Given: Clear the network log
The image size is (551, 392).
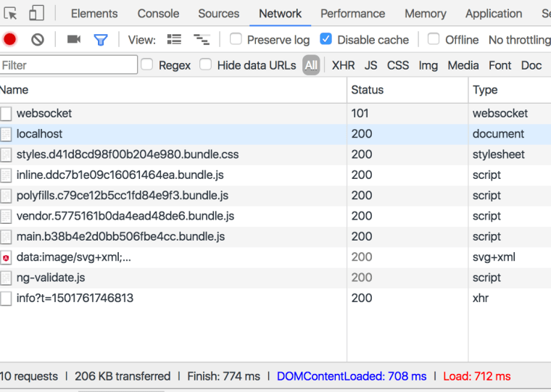Looking at the screenshot, I should [x=38, y=40].
